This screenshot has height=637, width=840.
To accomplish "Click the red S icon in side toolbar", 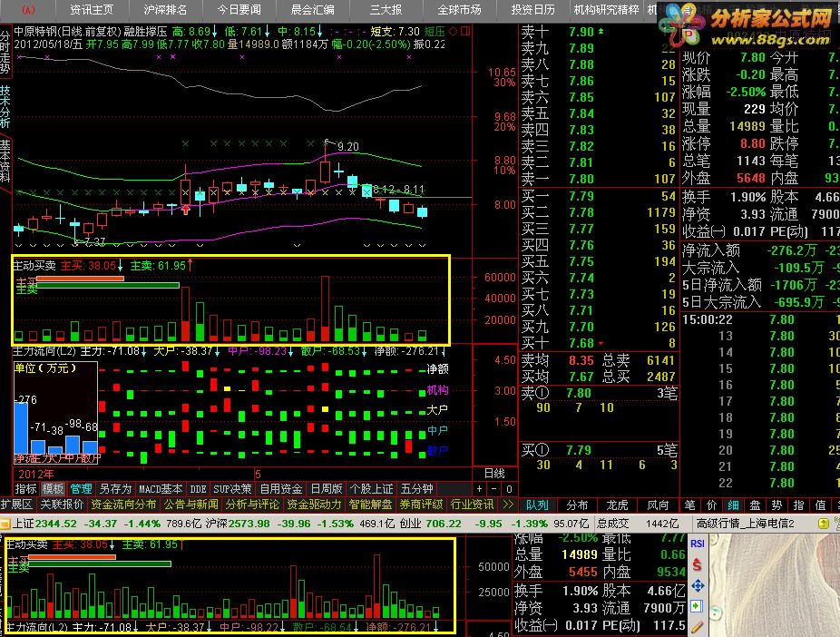I will (x=697, y=564).
